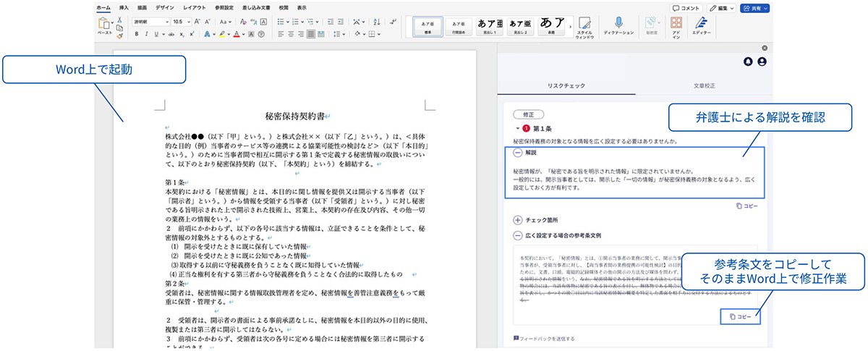Screen dimensions: 868x351
Task: Click the user account icon in side panel
Action: [762, 62]
